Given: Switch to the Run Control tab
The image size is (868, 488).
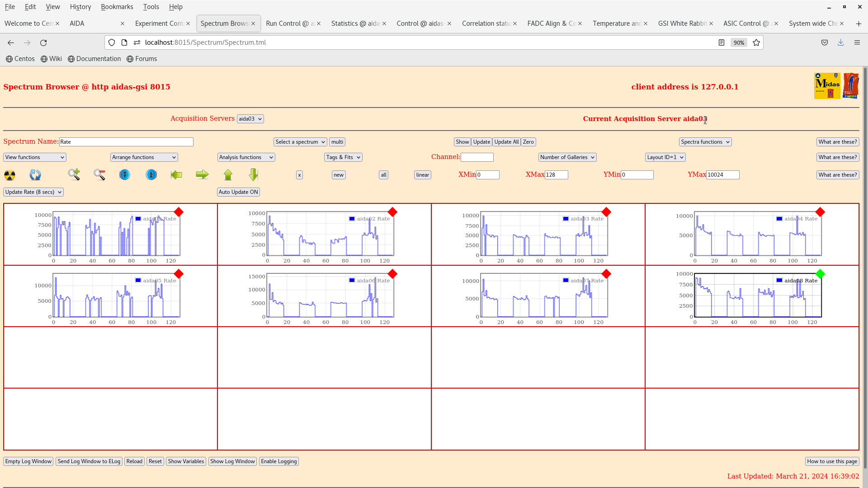Looking at the screenshot, I should pyautogui.click(x=289, y=23).
